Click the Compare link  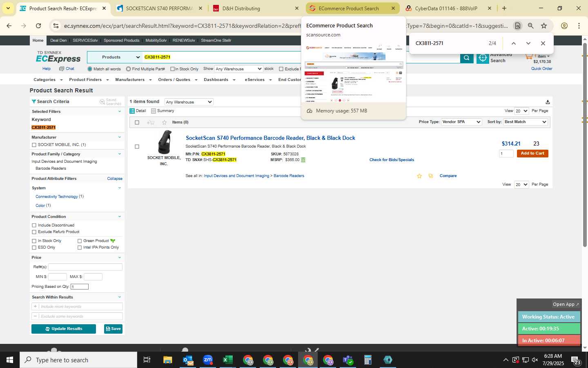[448, 176]
